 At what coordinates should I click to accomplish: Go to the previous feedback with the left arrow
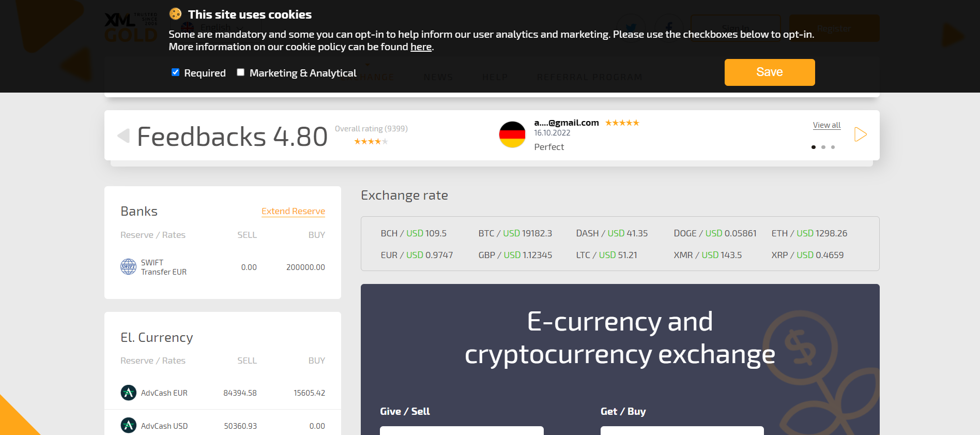(x=124, y=136)
